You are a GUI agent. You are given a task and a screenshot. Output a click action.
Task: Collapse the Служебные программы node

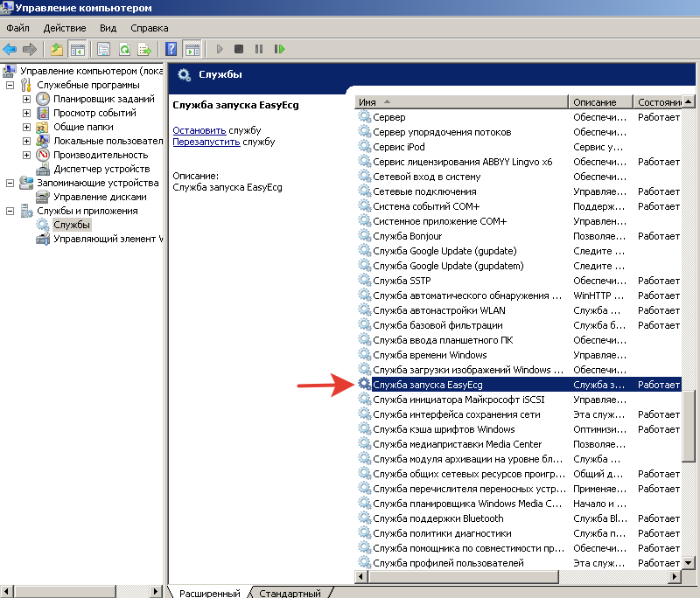10,85
